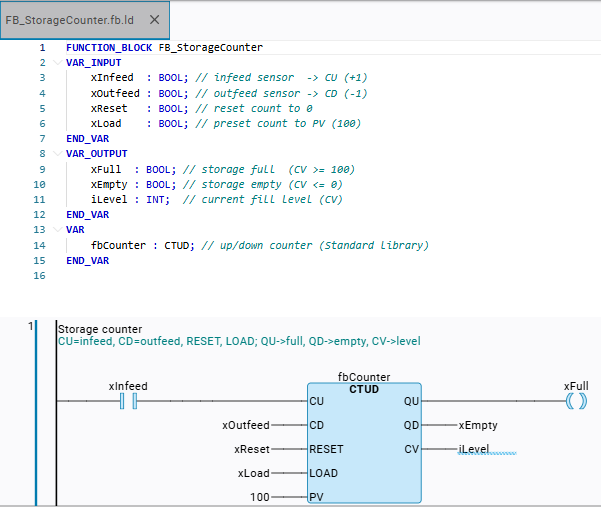This screenshot has width=601, height=507.
Task: Click the xReset declaration on line 5
Action: 109,108
